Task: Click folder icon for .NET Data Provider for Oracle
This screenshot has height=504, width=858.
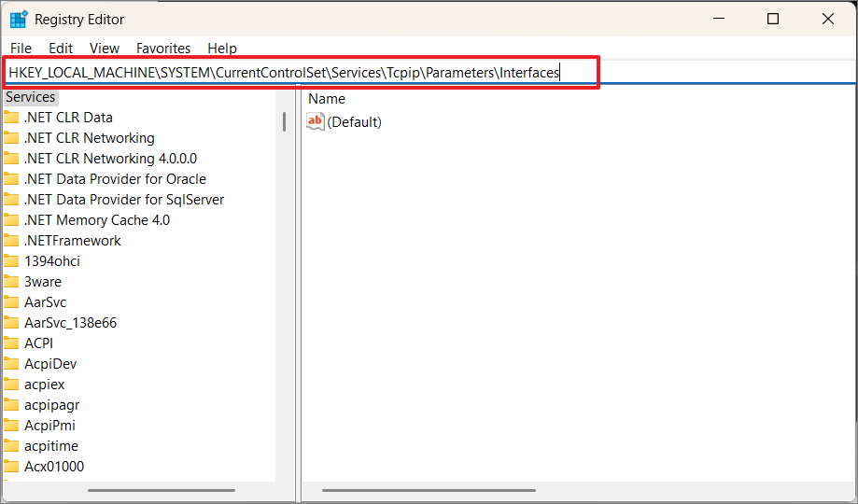Action: tap(11, 179)
